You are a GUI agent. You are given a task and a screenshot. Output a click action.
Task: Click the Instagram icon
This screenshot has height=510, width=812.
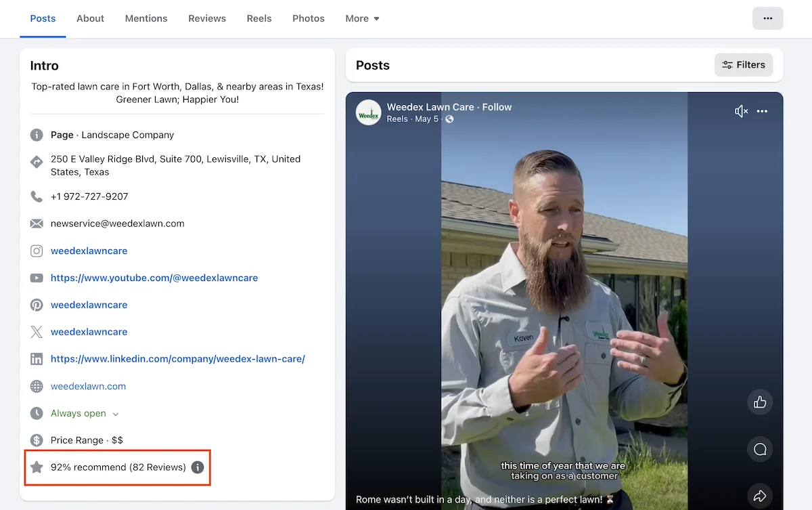coord(37,251)
